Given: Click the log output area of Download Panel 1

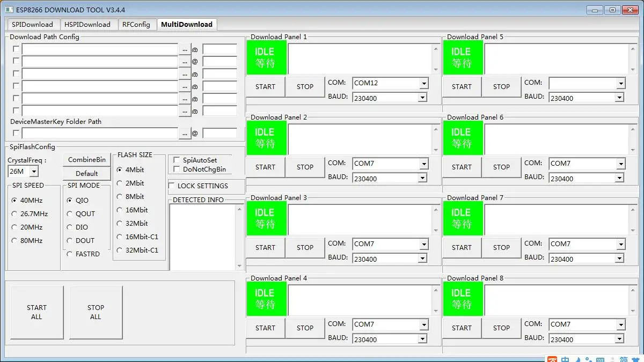Looking at the screenshot, I should 360,58.
